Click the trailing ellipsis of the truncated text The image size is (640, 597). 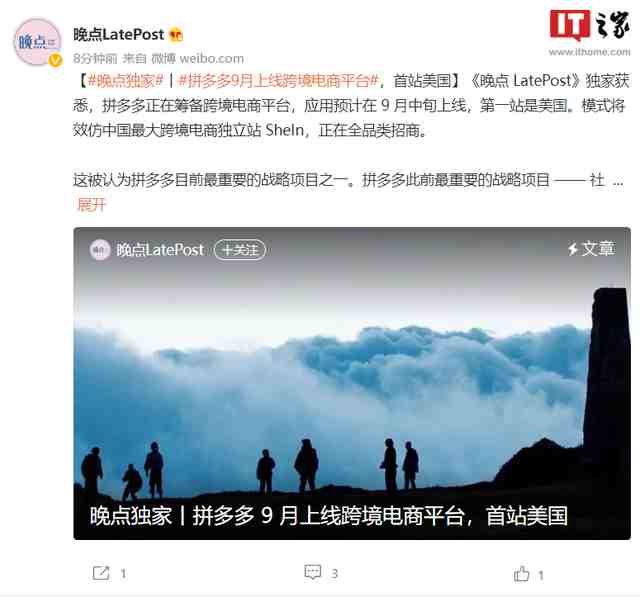(618, 180)
